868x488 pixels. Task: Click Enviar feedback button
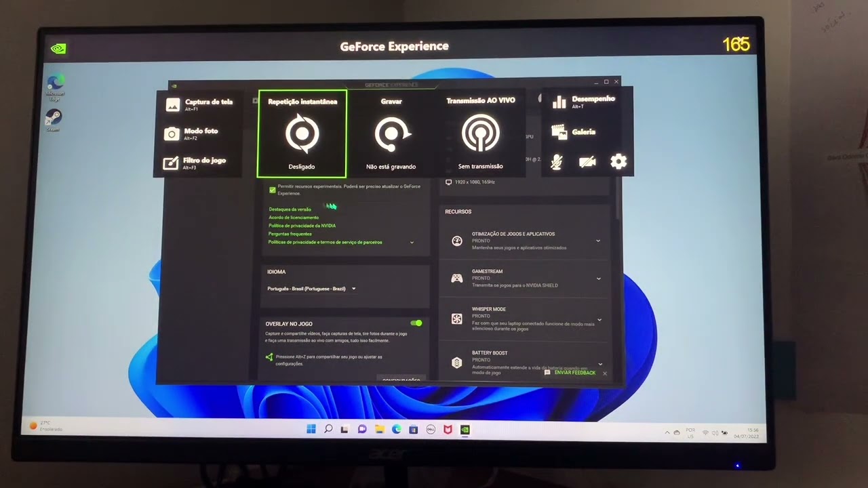click(x=570, y=373)
